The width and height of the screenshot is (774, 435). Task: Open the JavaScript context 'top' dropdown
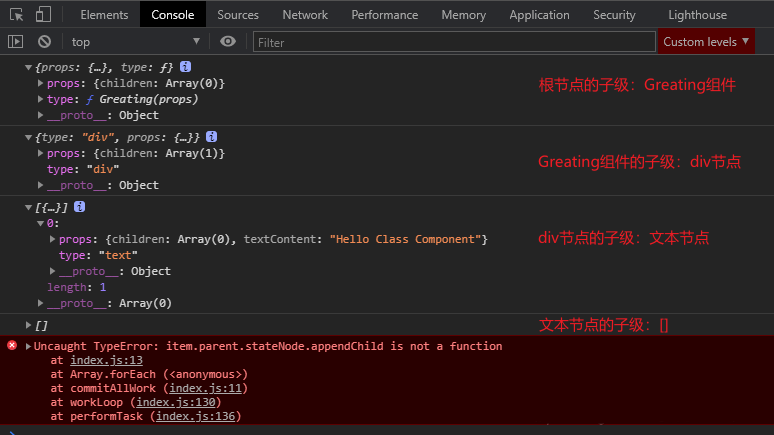(x=135, y=41)
